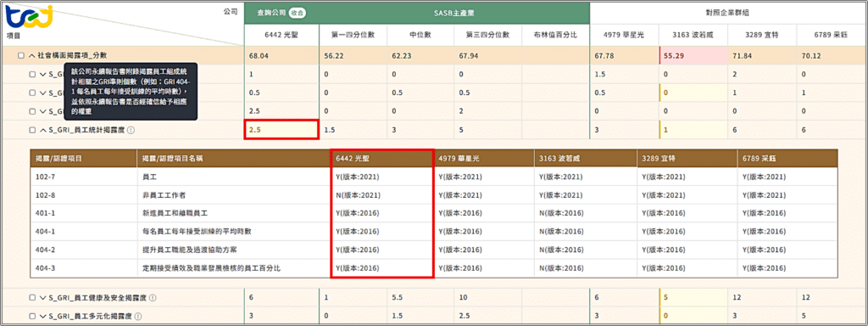
Task: Click highlighted 2.5 cell in S_GRI_員工統計揭露度 row
Action: 281,130
